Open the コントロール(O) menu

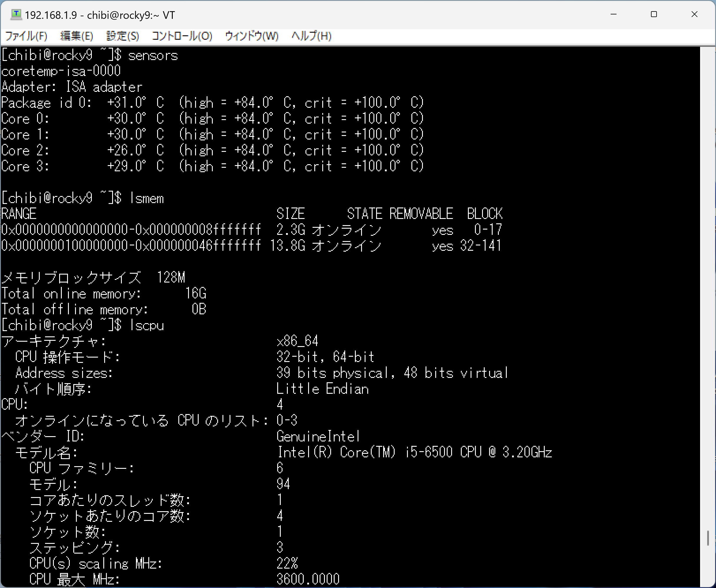pos(182,36)
